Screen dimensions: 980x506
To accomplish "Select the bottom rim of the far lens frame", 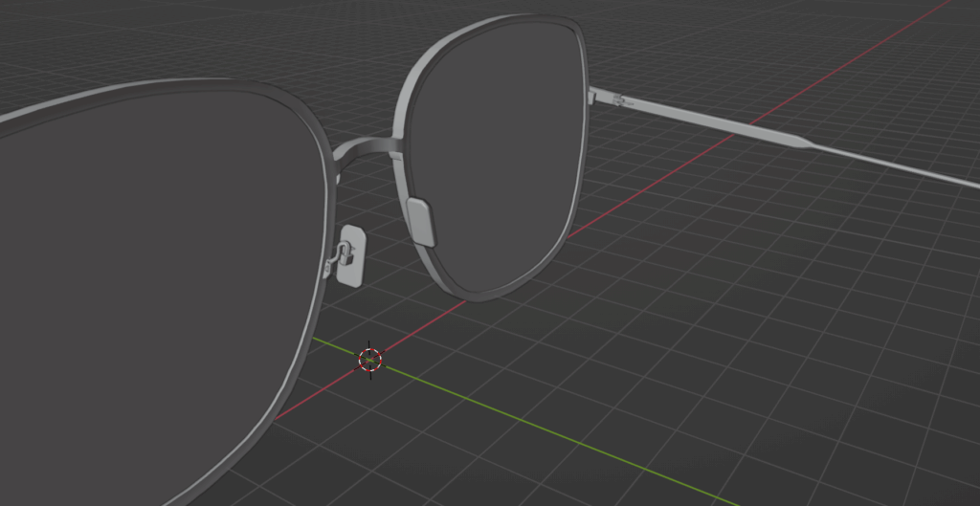I will pyautogui.click(x=498, y=292).
